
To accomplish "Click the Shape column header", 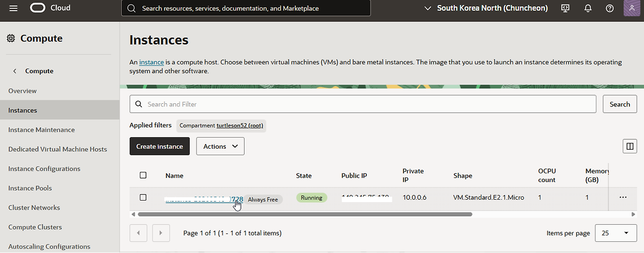I will 462,175.
